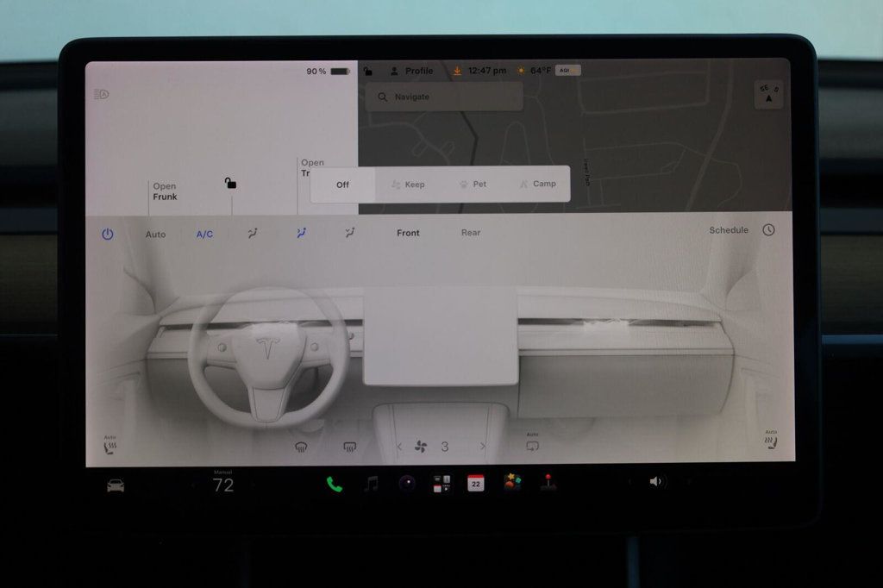Toggle passenger seat heater
The image size is (883, 588).
(771, 441)
